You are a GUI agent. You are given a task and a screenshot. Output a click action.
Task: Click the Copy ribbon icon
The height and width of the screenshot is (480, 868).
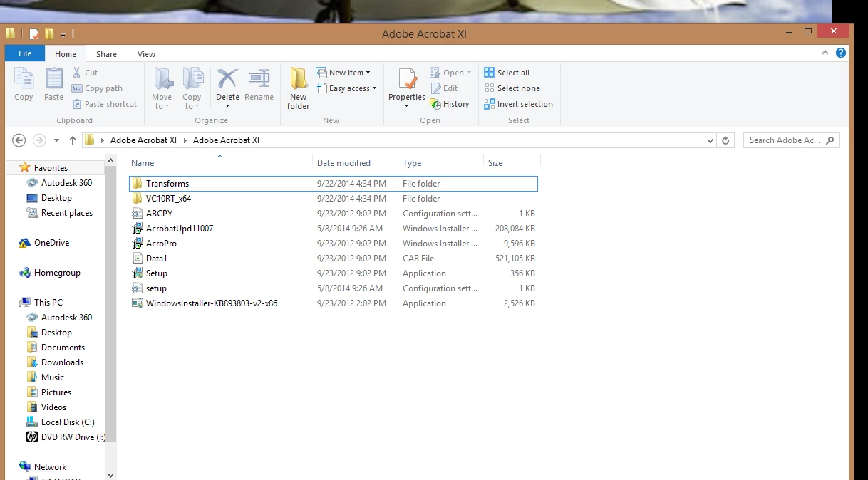[x=24, y=85]
